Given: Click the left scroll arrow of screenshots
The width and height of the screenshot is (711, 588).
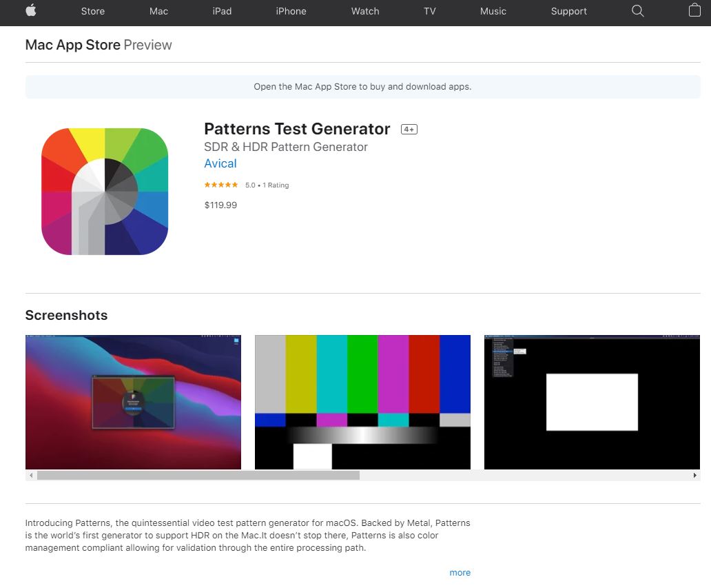Looking at the screenshot, I should [x=31, y=476].
